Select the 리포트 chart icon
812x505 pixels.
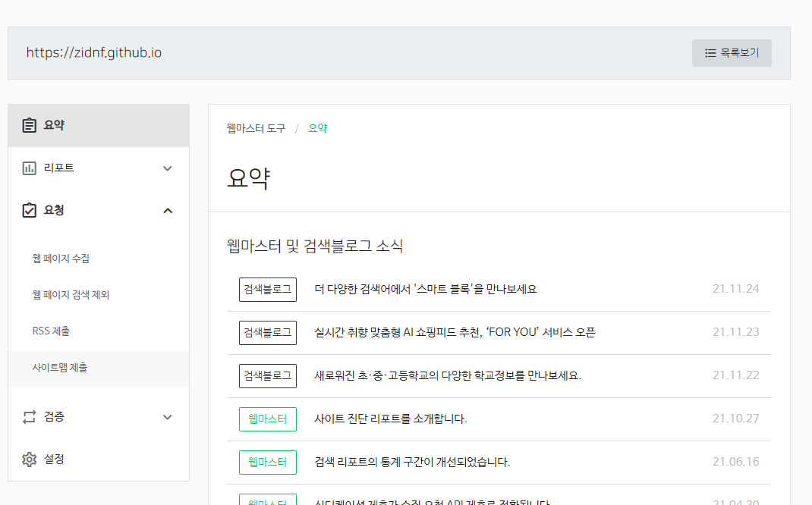click(x=29, y=168)
